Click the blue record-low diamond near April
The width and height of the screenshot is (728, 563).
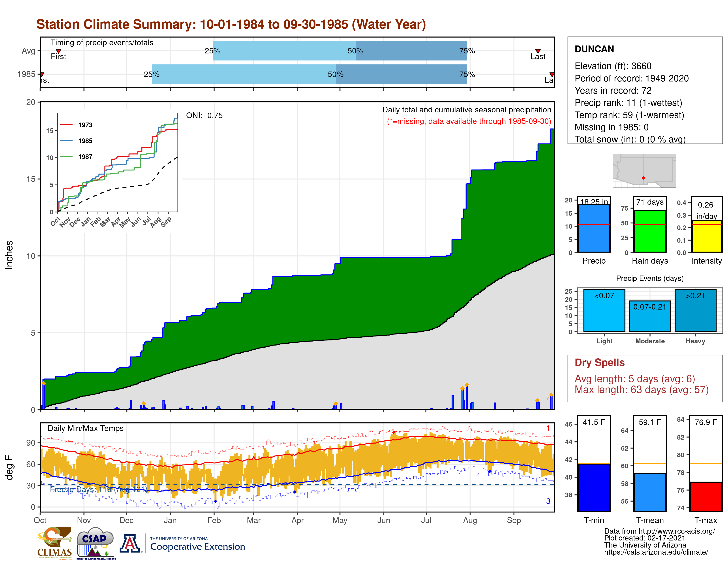[294, 492]
